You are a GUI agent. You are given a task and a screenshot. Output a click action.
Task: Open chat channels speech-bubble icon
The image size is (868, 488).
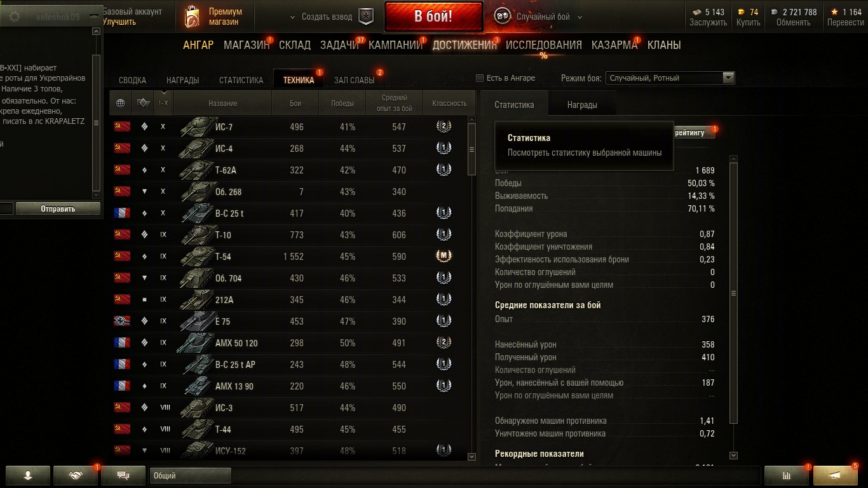tap(123, 475)
